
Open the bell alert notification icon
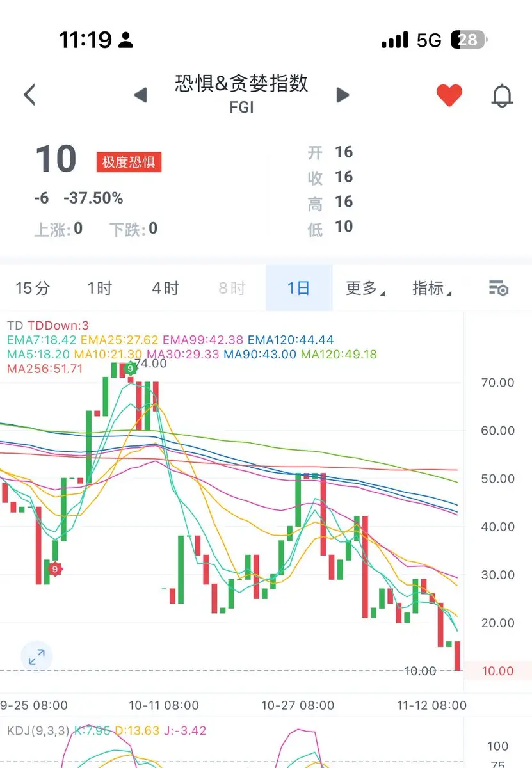click(502, 95)
